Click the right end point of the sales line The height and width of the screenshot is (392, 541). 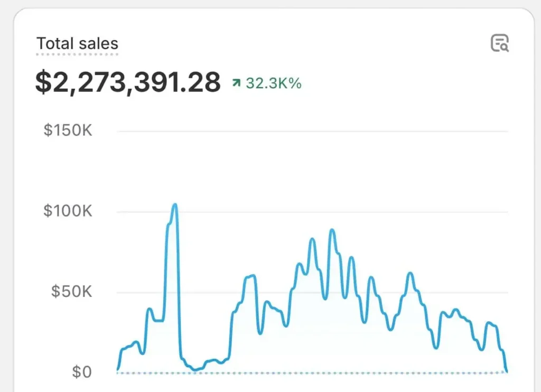pyautogui.click(x=507, y=371)
